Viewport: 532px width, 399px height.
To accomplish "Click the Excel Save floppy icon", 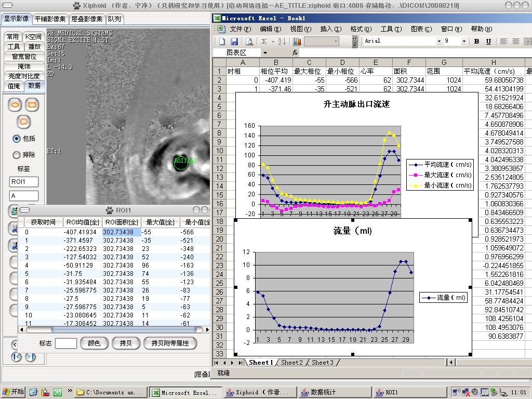I will (234, 42).
